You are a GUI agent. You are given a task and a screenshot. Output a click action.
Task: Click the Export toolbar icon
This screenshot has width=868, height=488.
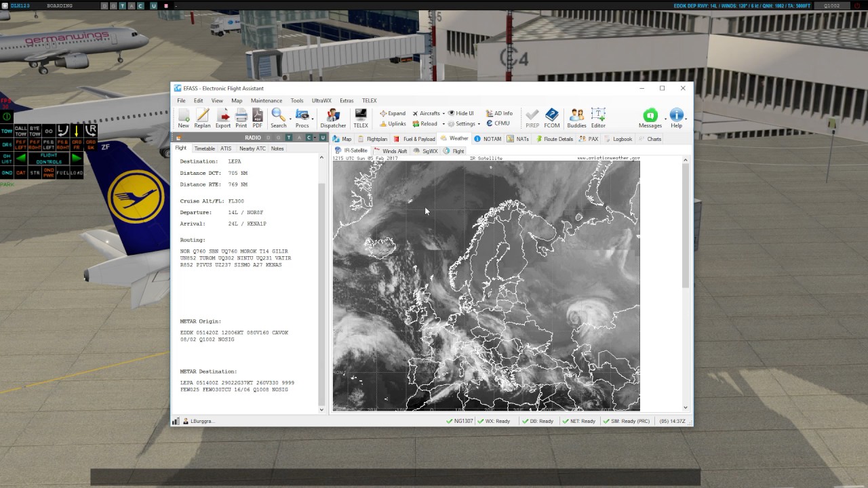[223, 115]
